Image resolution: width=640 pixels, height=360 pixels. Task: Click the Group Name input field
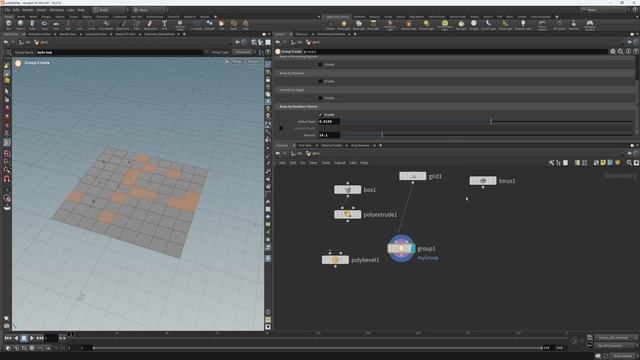pos(119,52)
